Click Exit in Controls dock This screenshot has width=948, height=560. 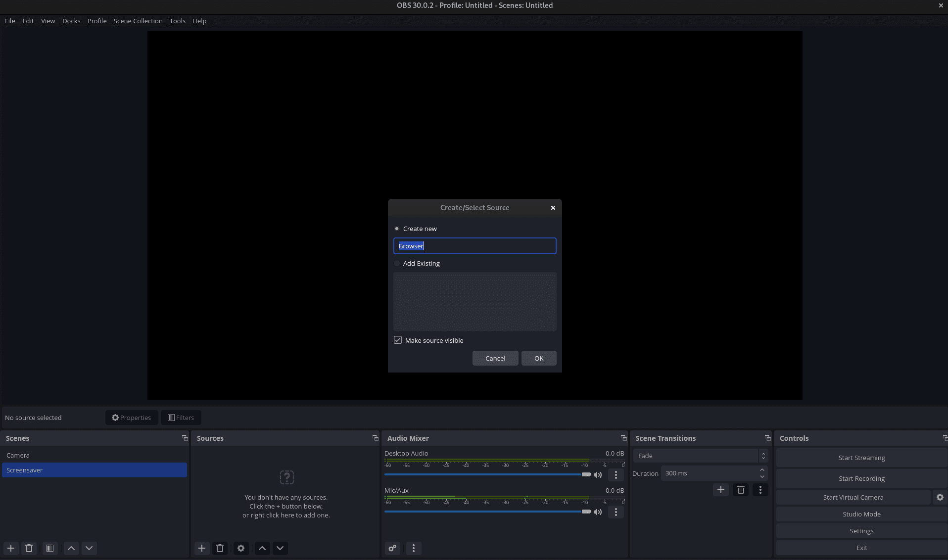[x=861, y=548]
